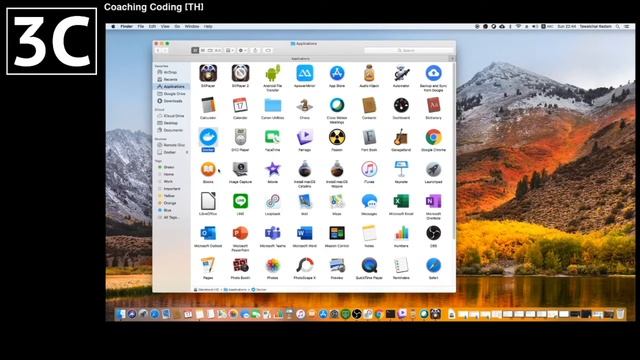Switch to icon view
The height and width of the screenshot is (360, 640).
tap(195, 50)
